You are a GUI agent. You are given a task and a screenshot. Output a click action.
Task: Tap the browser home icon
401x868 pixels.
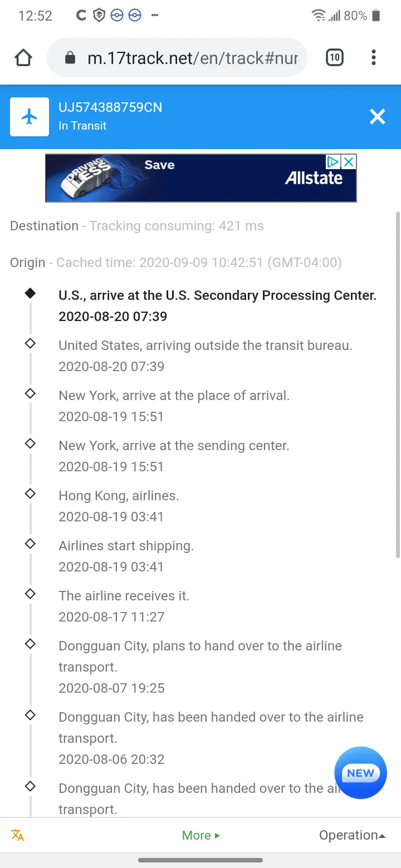pyautogui.click(x=23, y=58)
